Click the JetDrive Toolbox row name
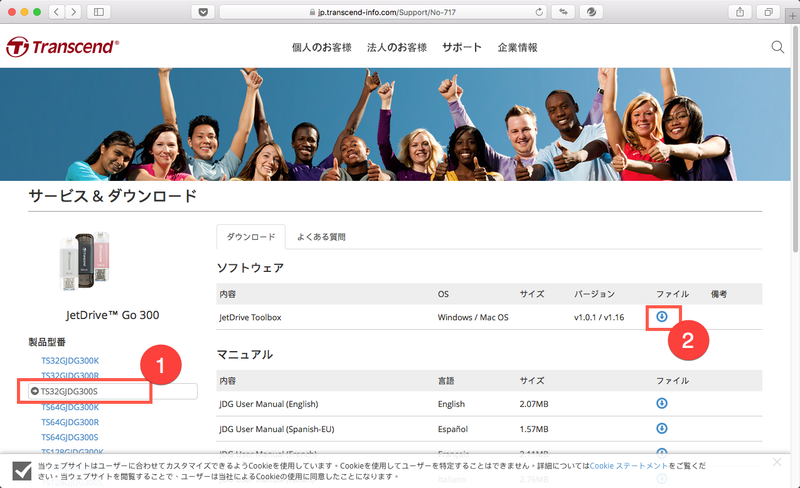 tap(250, 318)
